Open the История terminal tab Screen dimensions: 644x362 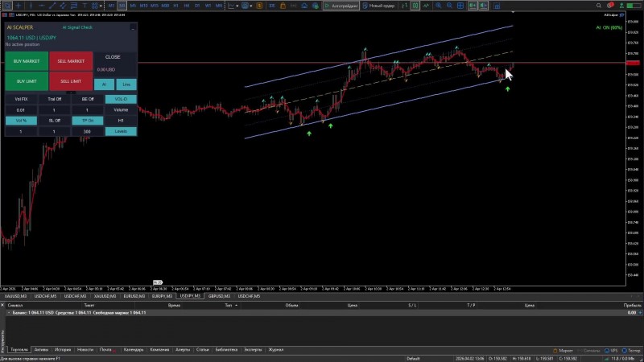coord(63,350)
